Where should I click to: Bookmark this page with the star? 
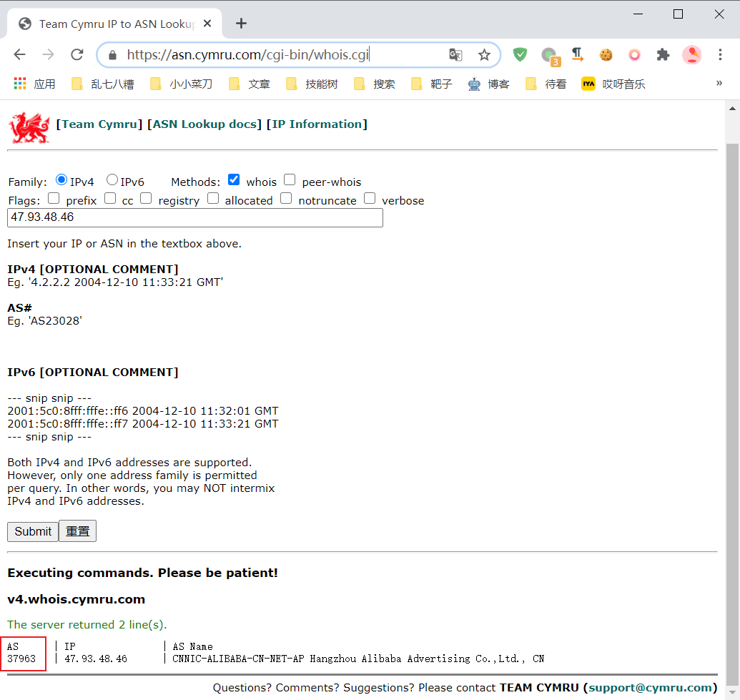point(484,55)
